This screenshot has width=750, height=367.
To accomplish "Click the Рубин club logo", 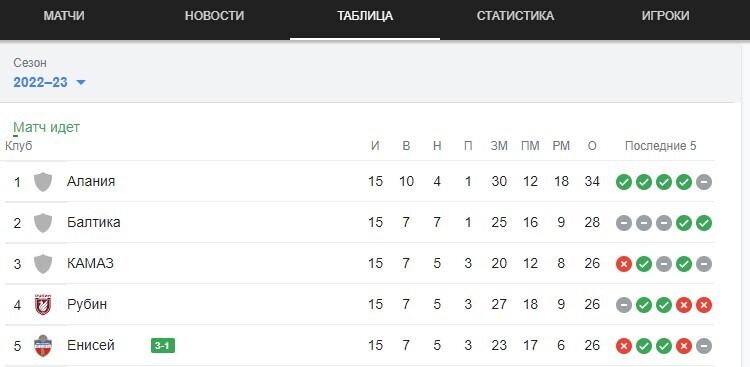I will pyautogui.click(x=43, y=305).
